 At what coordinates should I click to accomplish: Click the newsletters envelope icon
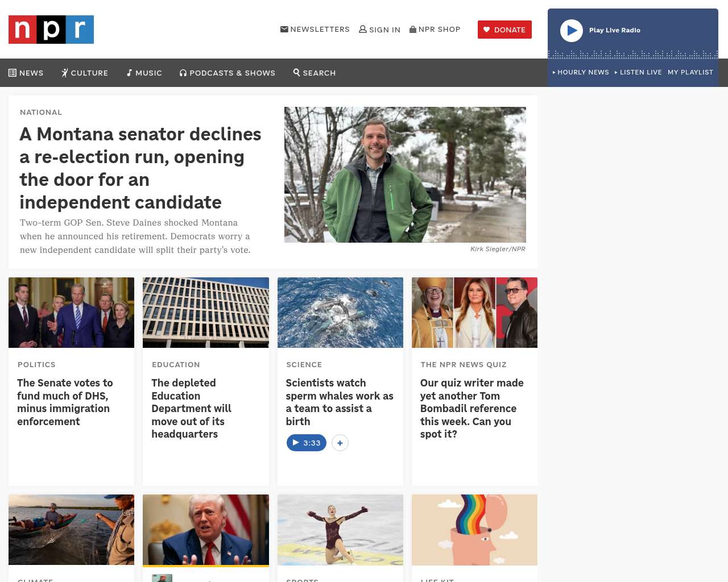coord(284,29)
